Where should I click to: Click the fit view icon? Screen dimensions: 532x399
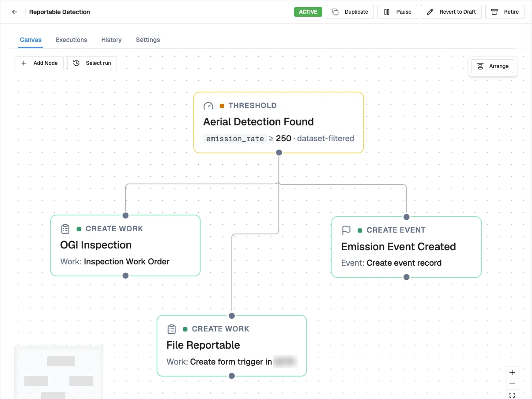tap(512, 395)
